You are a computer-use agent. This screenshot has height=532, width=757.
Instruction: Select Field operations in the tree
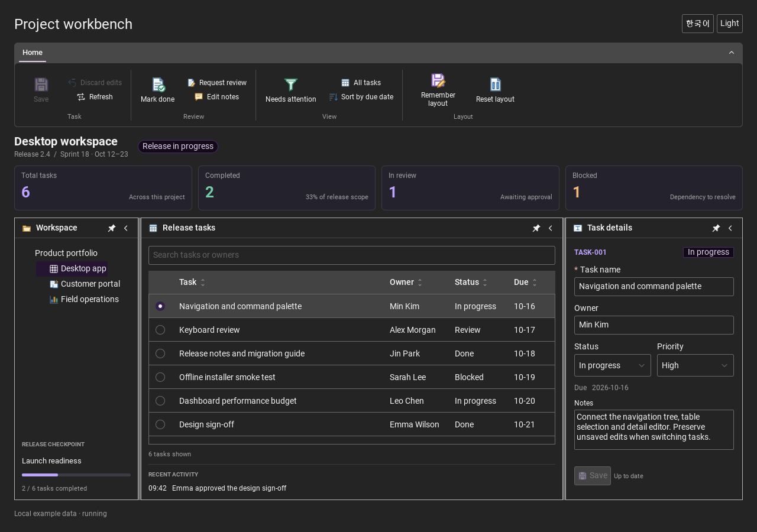84,299
